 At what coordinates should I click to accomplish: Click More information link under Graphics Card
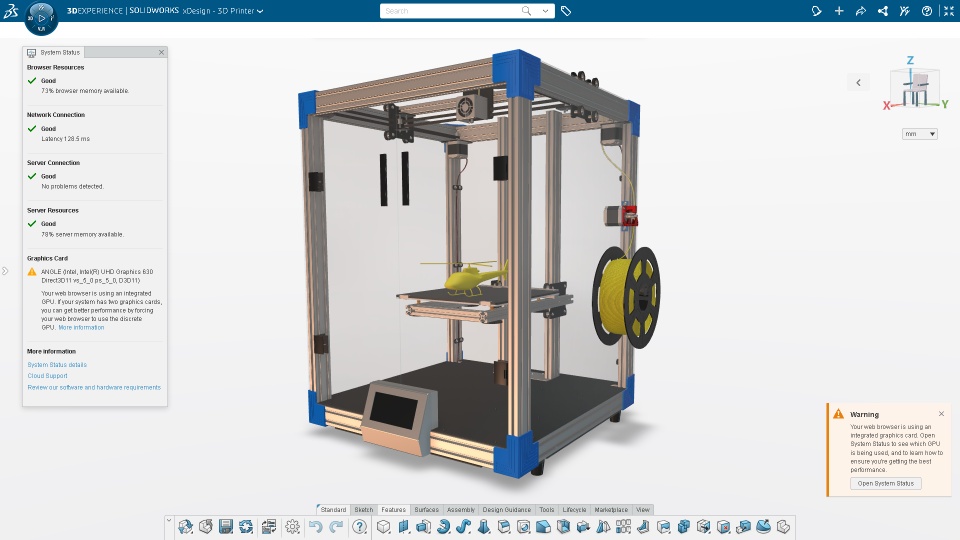click(81, 328)
